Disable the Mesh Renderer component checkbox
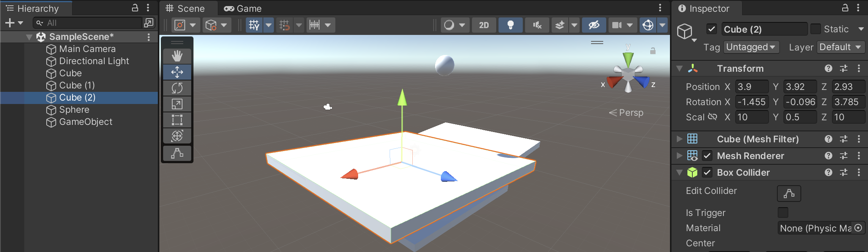 coord(707,156)
